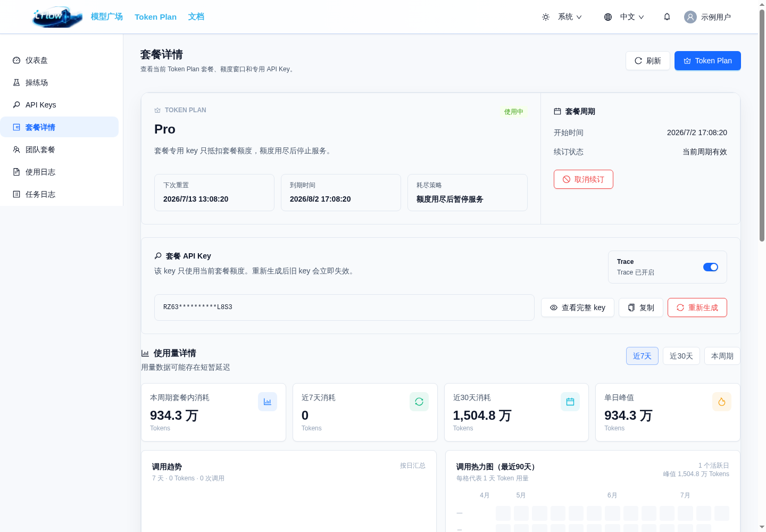Screen dimensions: 766x532
Task: Click the 取消续订 button
Action: [584, 179]
